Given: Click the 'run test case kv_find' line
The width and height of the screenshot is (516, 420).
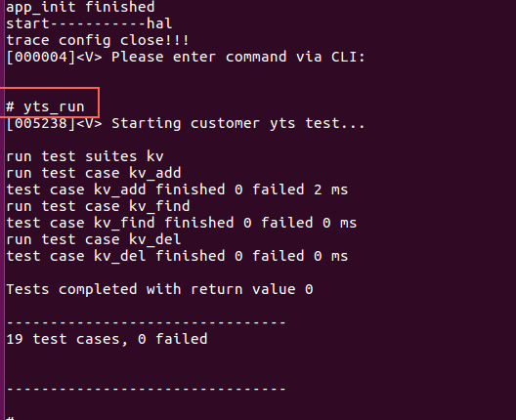Looking at the screenshot, I should pos(98,206).
